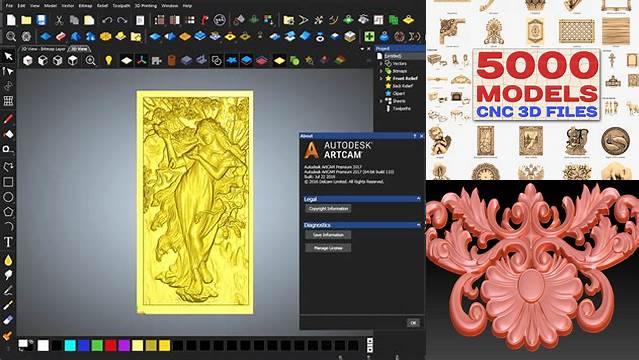Select the arrow Select tool
Screen dimensions: 639x360
click(x=8, y=56)
